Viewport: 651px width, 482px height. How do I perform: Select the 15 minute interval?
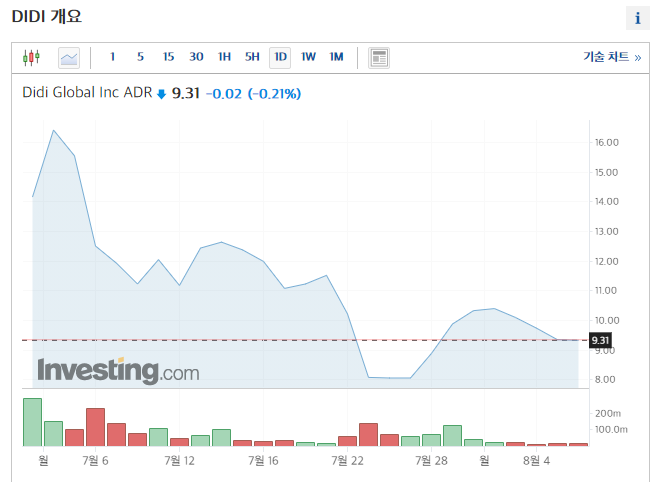tap(168, 57)
